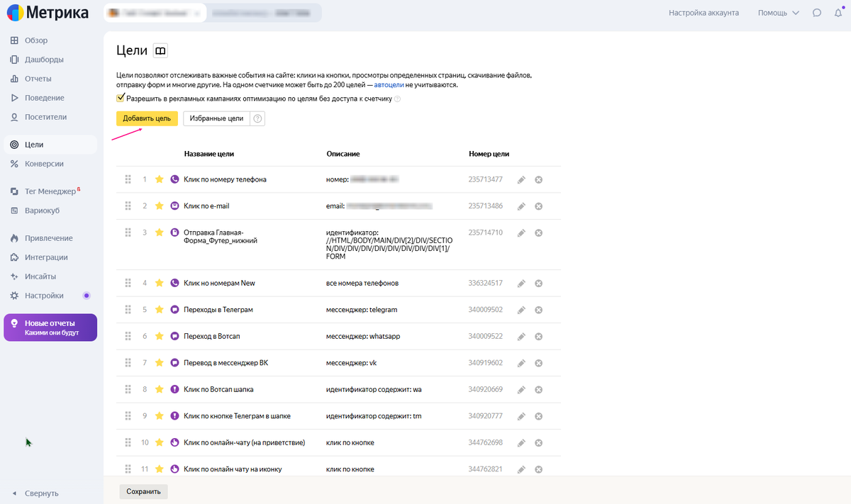Image resolution: width=851 pixels, height=504 pixels.
Task: Toggle the 'Разрешить в рекламных кампаниях' checkbox
Action: click(x=120, y=99)
